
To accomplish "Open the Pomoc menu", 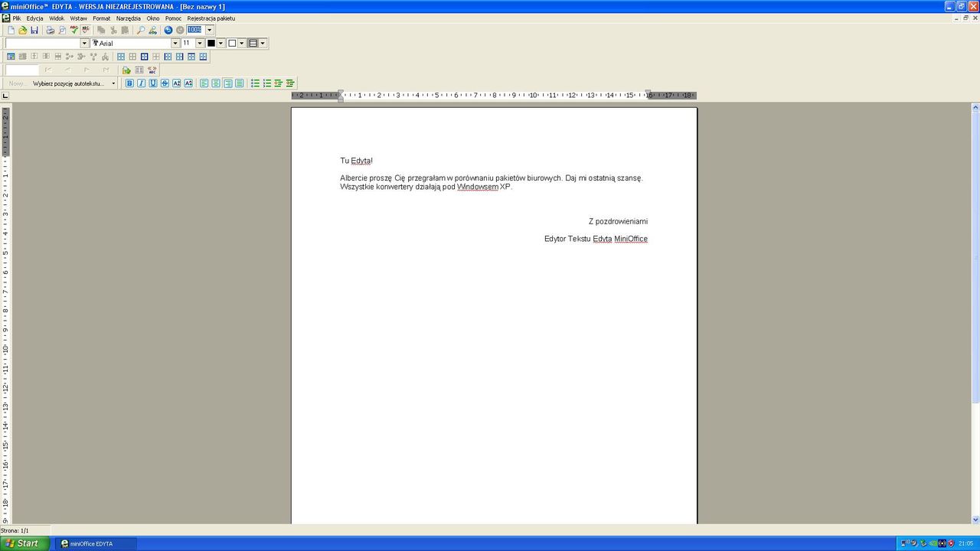I will pos(173,18).
